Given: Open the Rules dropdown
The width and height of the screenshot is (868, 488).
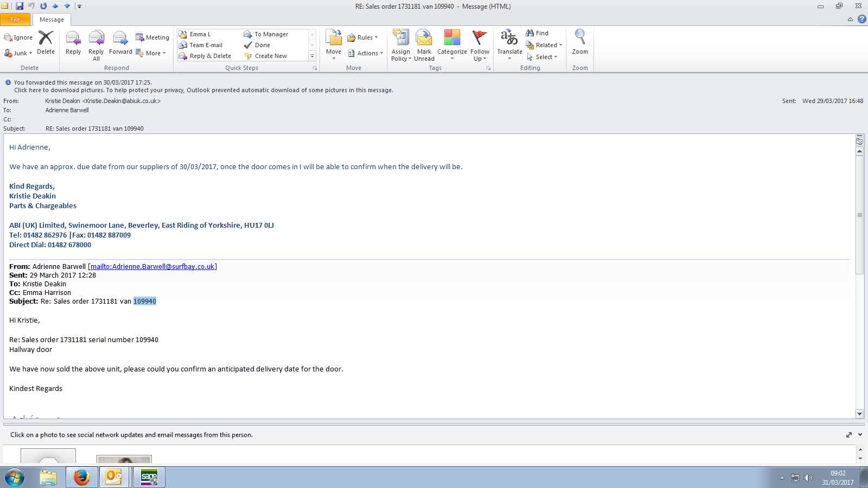Looking at the screenshot, I should coord(362,37).
